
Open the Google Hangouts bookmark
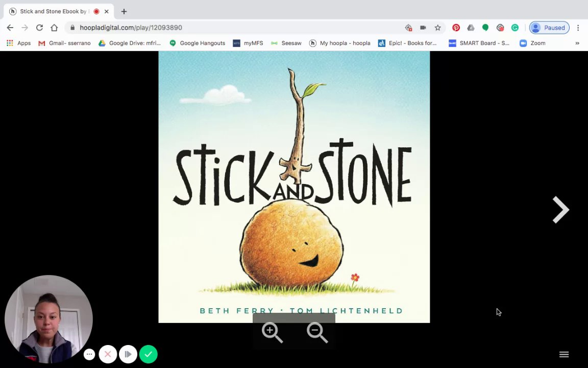(197, 43)
